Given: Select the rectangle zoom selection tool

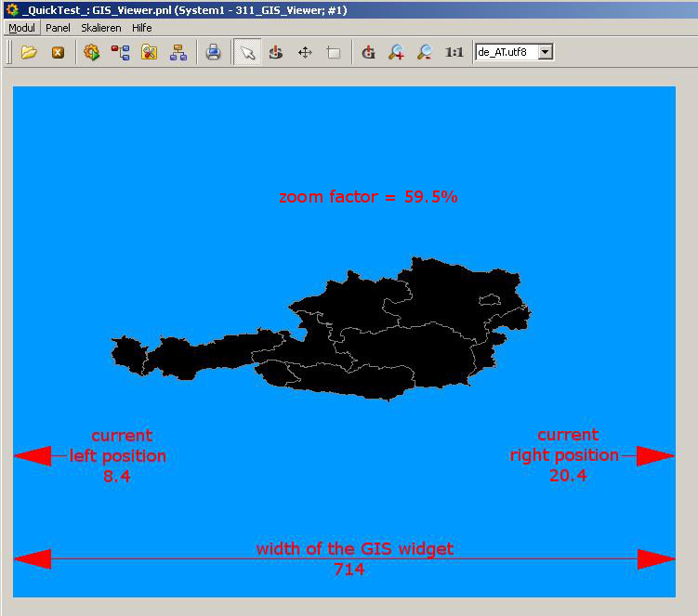Looking at the screenshot, I should tap(334, 53).
